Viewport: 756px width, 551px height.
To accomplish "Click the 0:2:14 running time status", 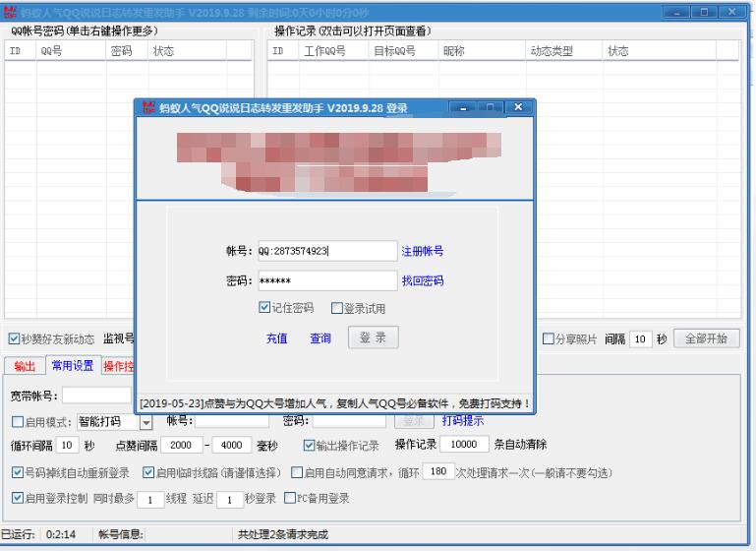I will (61, 534).
